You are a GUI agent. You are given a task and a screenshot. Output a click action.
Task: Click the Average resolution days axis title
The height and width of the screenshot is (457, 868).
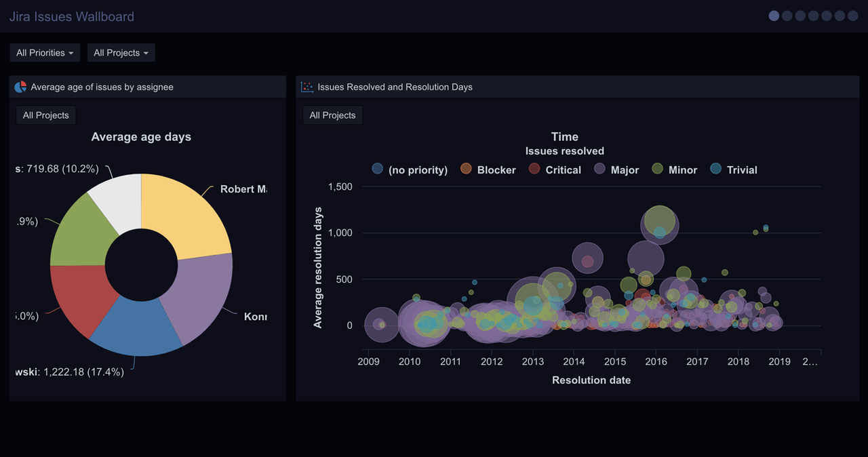(318, 268)
